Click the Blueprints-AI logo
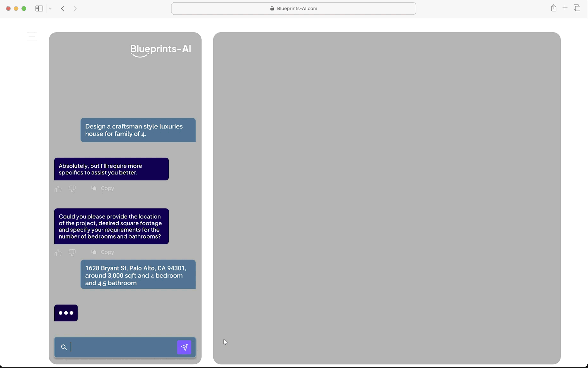 click(160, 50)
